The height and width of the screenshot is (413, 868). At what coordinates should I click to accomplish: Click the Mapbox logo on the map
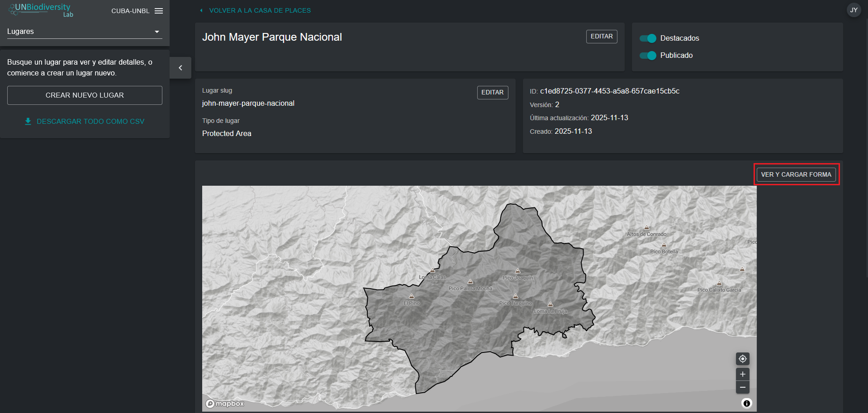pos(225,404)
